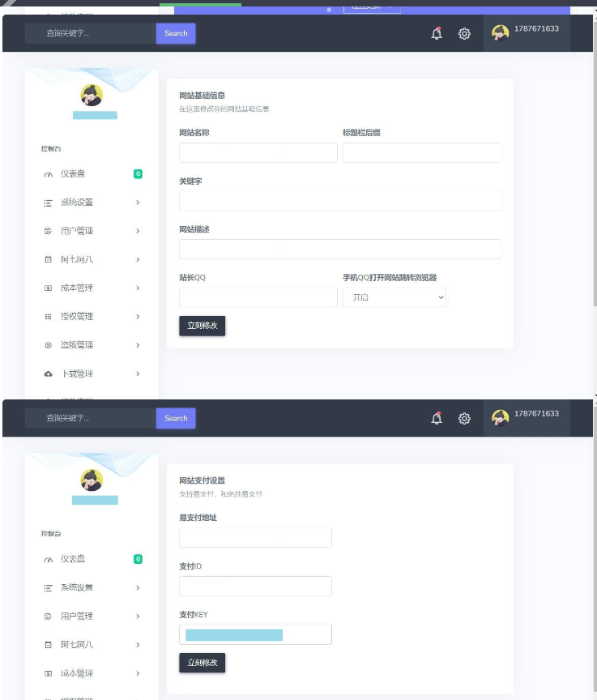Viewport: 597px width, 700px height.
Task: Select 用户管理 menu label on 网站支付设置 page
Action: 77,616
